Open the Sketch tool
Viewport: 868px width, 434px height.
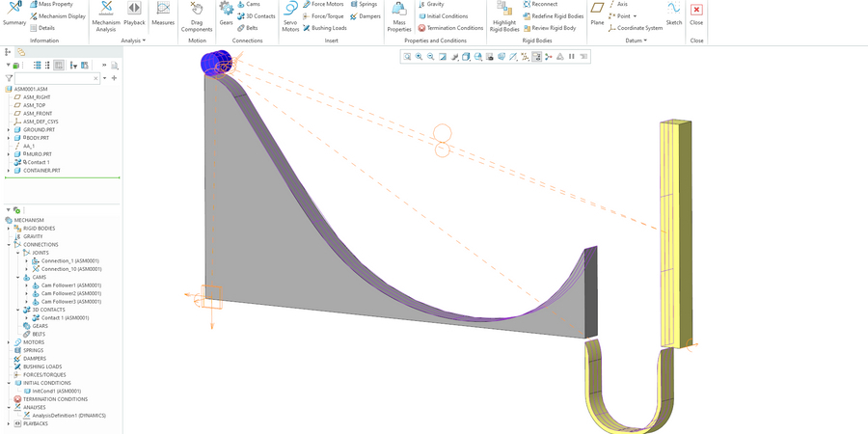[x=674, y=14]
